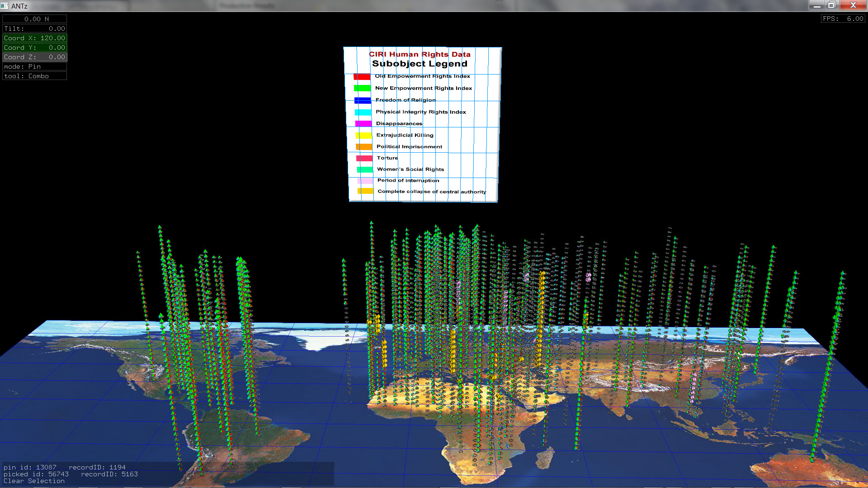Select the Coord Y field

click(x=34, y=47)
